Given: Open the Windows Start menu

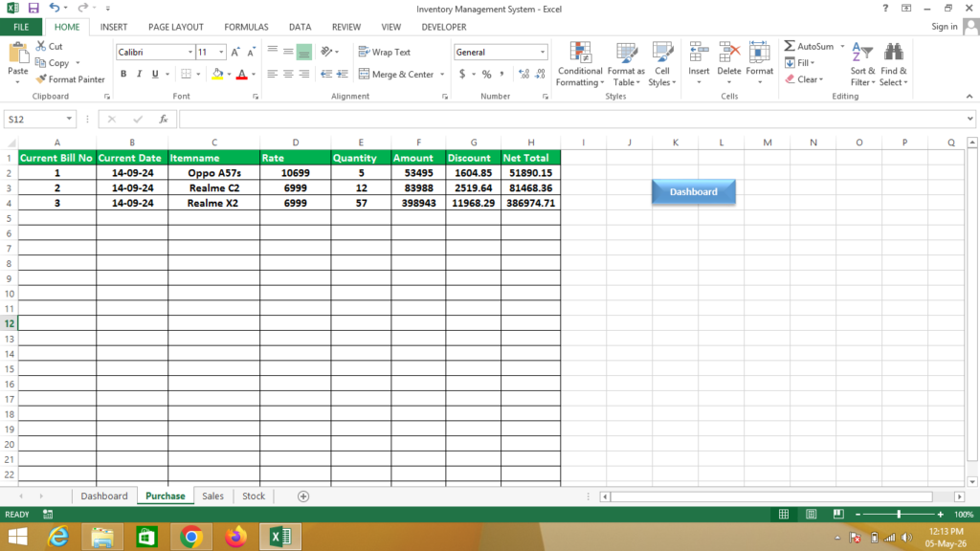Looking at the screenshot, I should point(17,537).
